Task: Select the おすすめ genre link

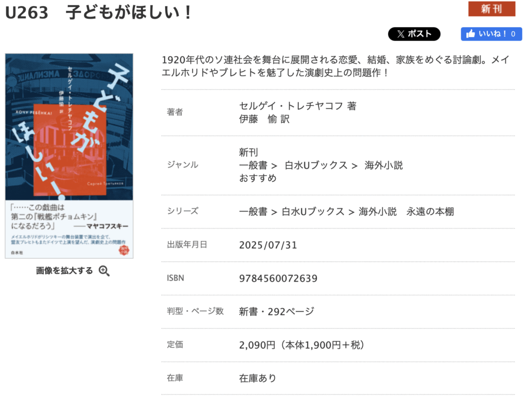Action: 258,178
